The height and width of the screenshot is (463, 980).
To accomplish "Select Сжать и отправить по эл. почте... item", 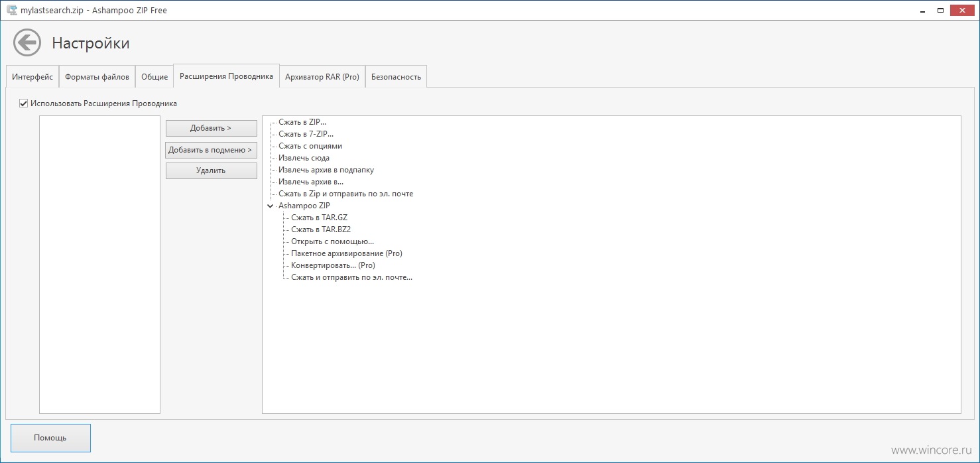I will [x=352, y=277].
